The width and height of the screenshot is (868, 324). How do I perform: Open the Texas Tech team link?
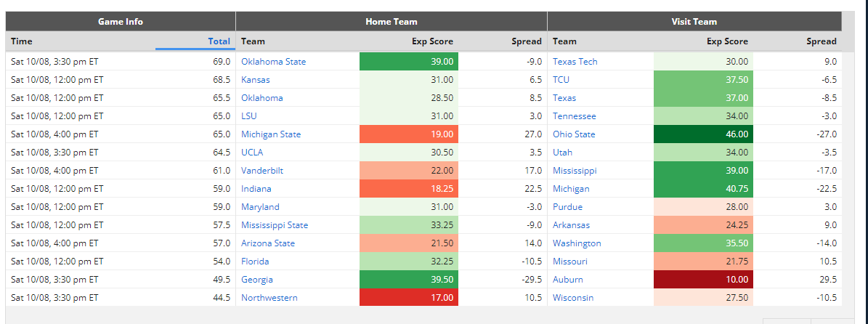575,62
